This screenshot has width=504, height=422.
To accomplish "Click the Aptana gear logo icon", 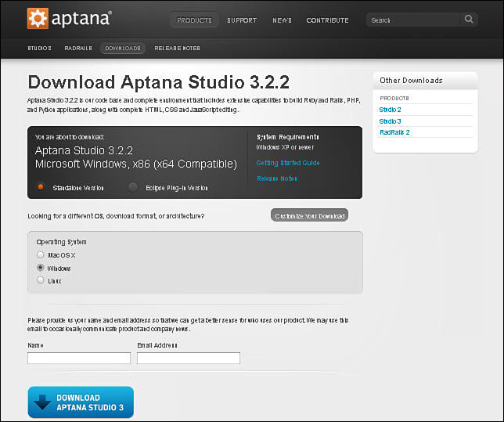I will pos(38,18).
